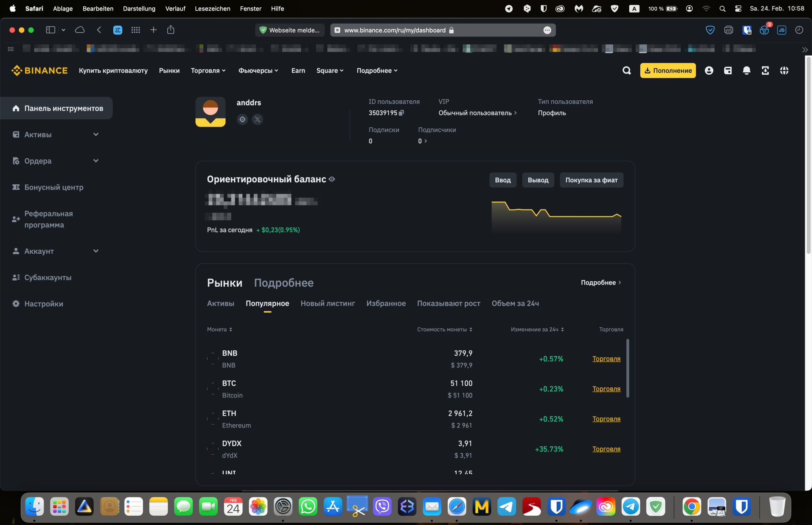This screenshot has width=812, height=525.
Task: Click the yellow Пополнение button
Action: click(x=667, y=70)
